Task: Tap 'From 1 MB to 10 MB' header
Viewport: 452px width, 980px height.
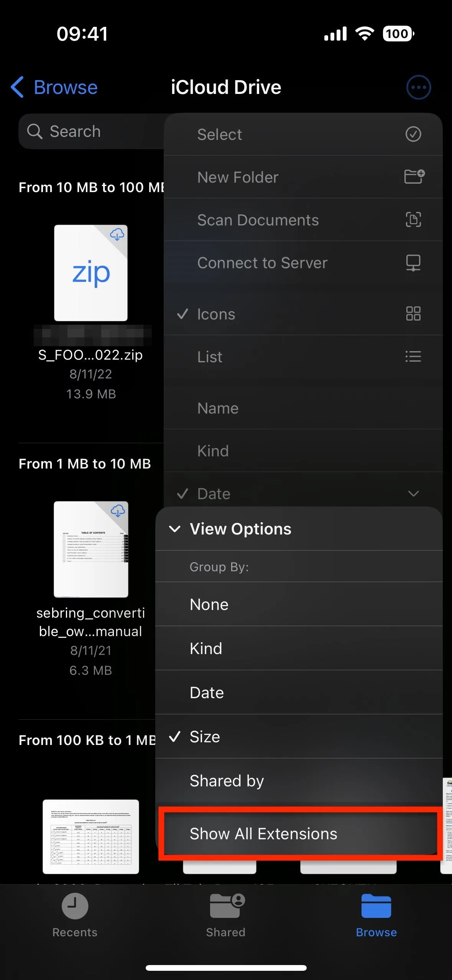Action: 85,464
